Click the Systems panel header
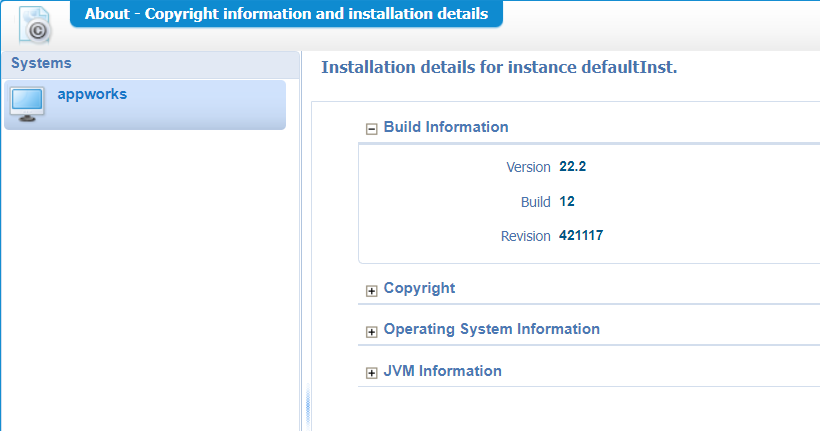820x431 pixels. coord(150,64)
